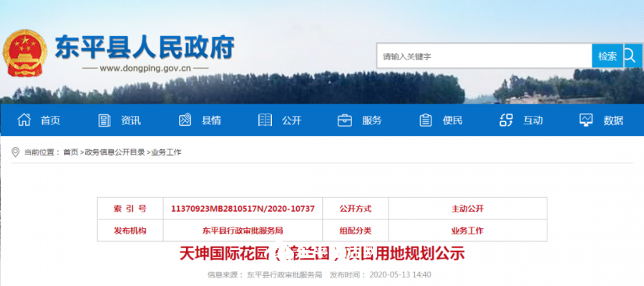Click the briefcase icon beside 服务
644x286 pixels.
coord(345,120)
